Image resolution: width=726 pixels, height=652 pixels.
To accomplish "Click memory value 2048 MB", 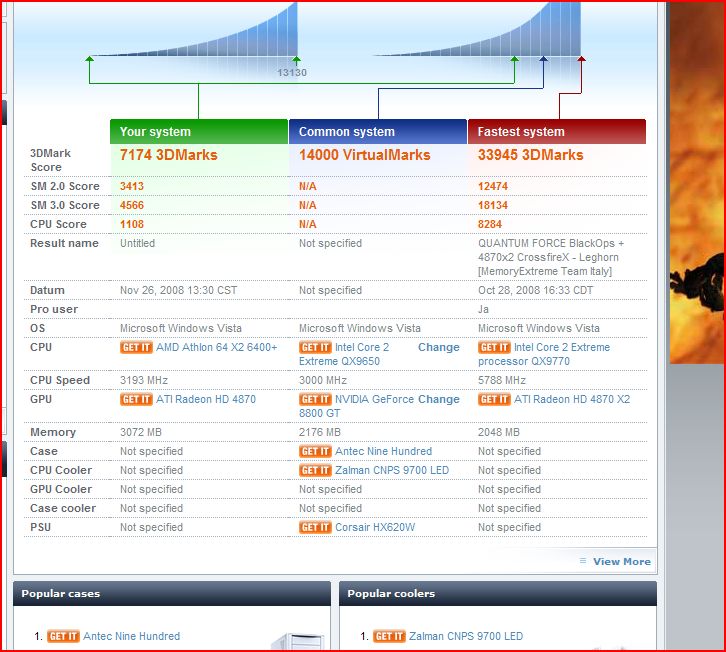I will [x=499, y=432].
